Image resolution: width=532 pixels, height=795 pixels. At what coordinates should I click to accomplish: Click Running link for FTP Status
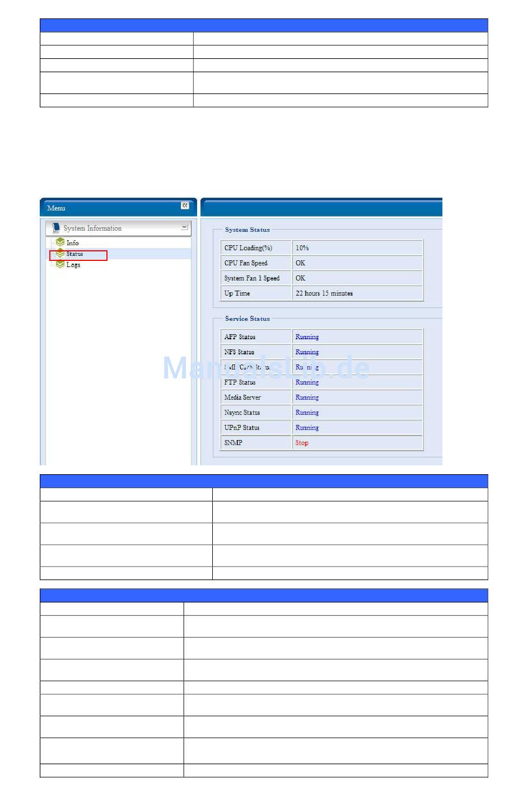coord(307,382)
